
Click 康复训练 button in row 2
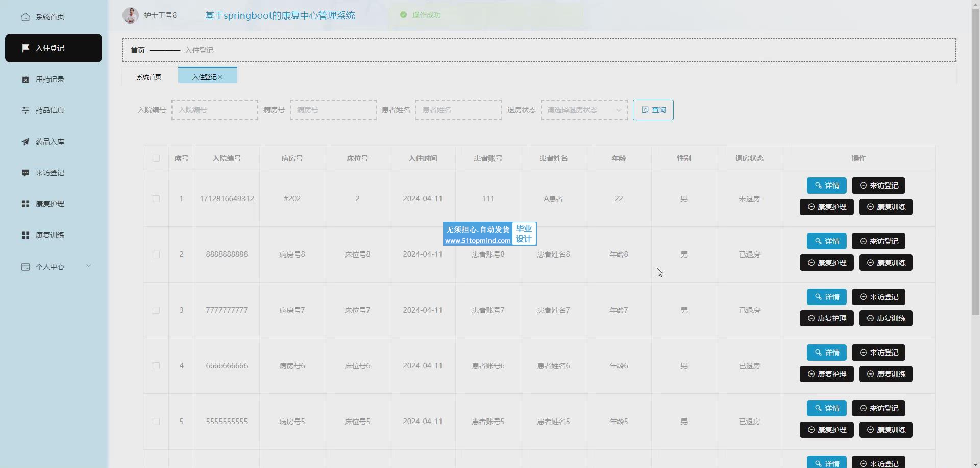pos(886,263)
